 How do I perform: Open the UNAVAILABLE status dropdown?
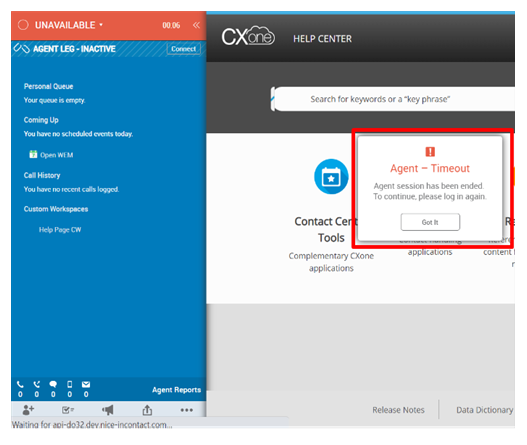(69, 25)
